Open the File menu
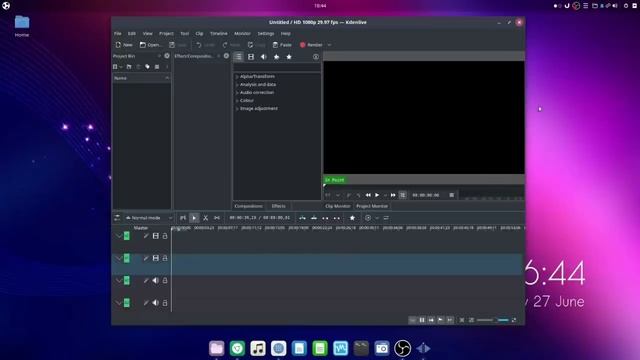Image resolution: width=640 pixels, height=360 pixels. coord(118,33)
